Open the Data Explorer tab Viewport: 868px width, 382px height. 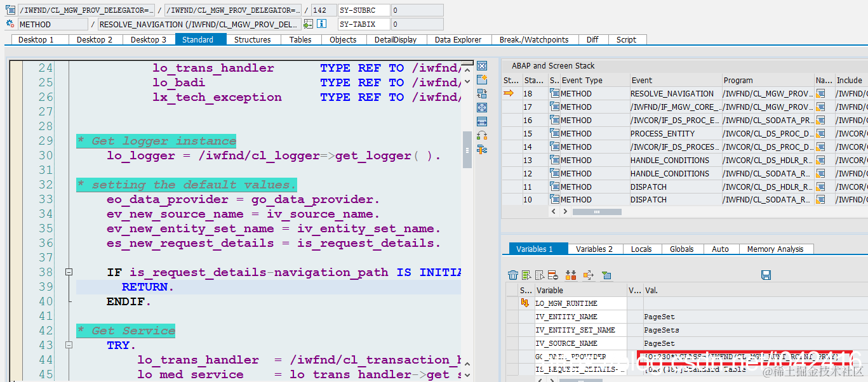458,39
